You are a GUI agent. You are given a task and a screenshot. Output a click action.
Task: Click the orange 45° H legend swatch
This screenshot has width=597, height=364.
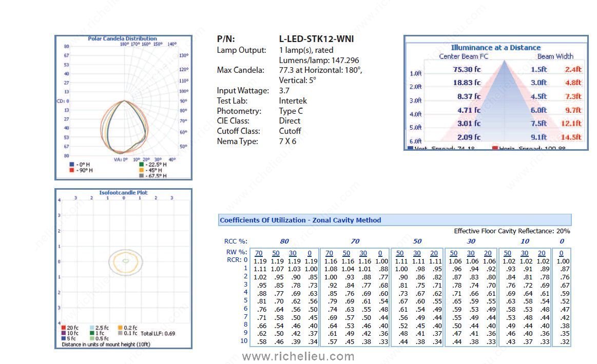[141, 170]
